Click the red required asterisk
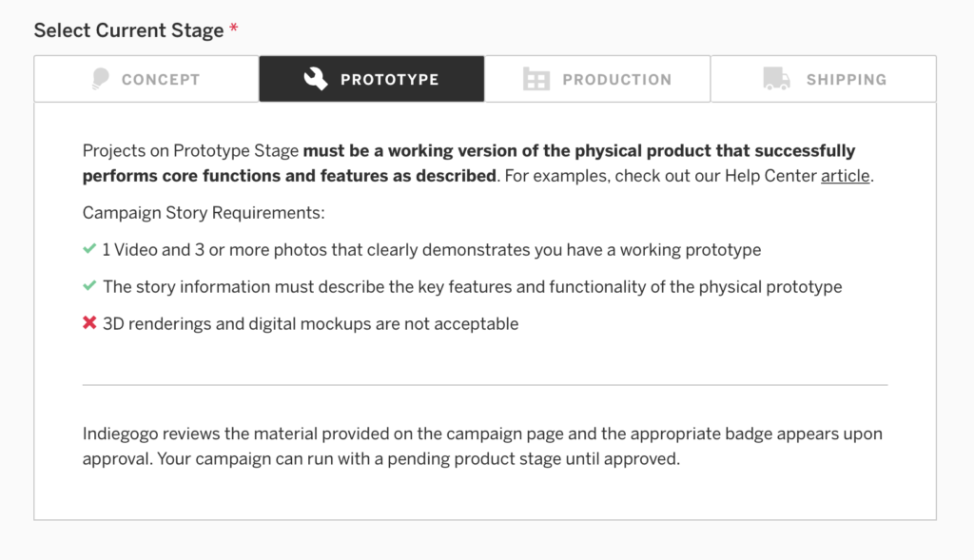The width and height of the screenshot is (974, 560). (234, 30)
